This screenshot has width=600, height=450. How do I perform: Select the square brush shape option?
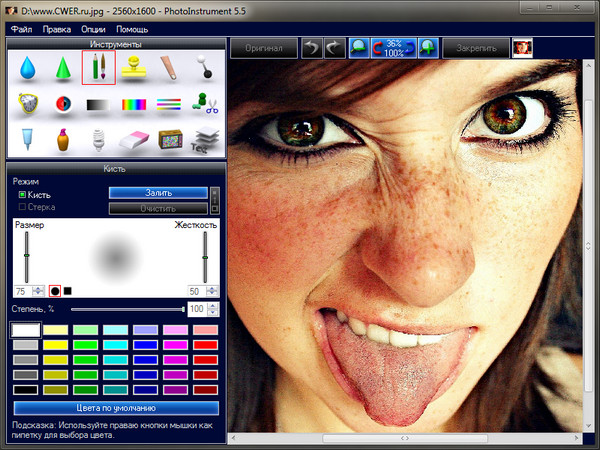coord(68,291)
